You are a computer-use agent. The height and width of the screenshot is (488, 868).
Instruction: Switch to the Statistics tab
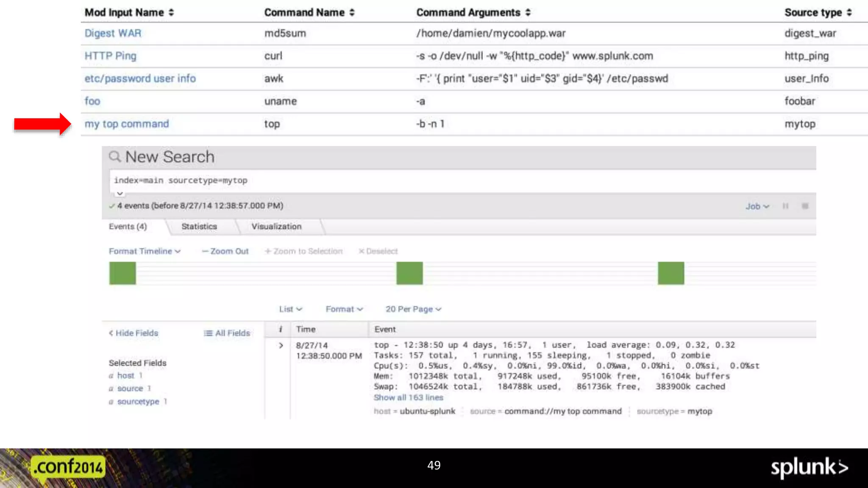199,227
